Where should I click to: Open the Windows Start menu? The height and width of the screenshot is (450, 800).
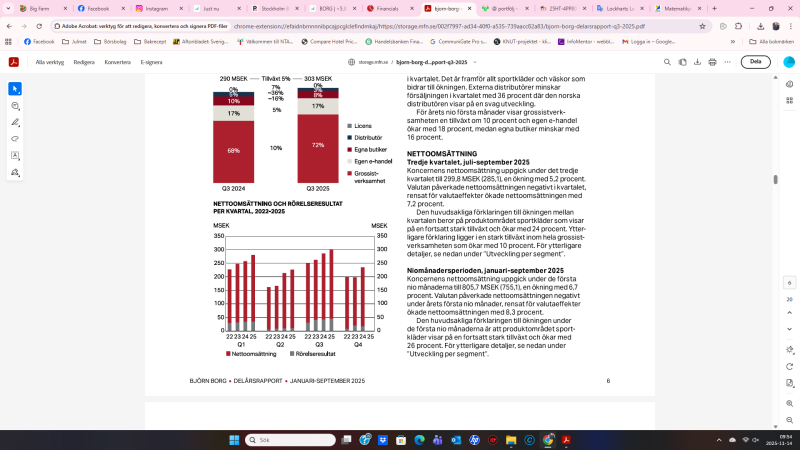pyautogui.click(x=234, y=440)
